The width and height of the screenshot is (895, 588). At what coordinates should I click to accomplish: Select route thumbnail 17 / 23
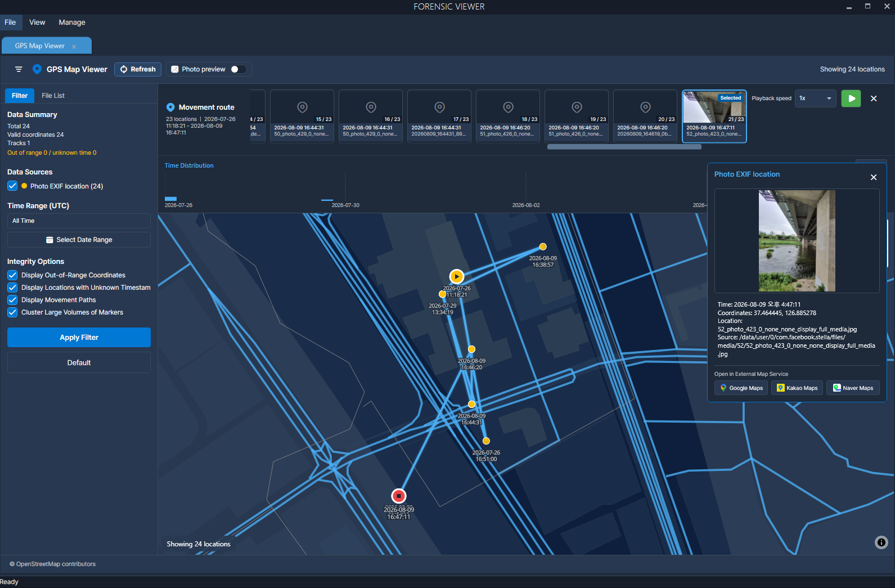point(439,116)
